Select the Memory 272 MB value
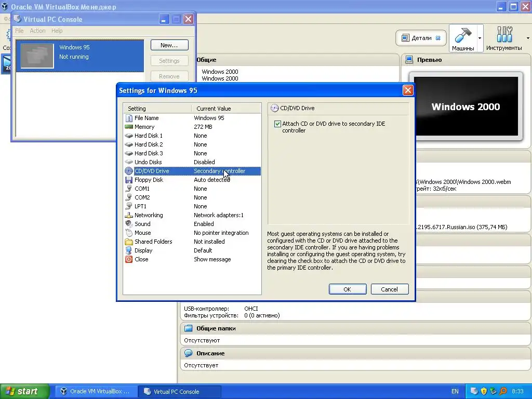 [203, 127]
